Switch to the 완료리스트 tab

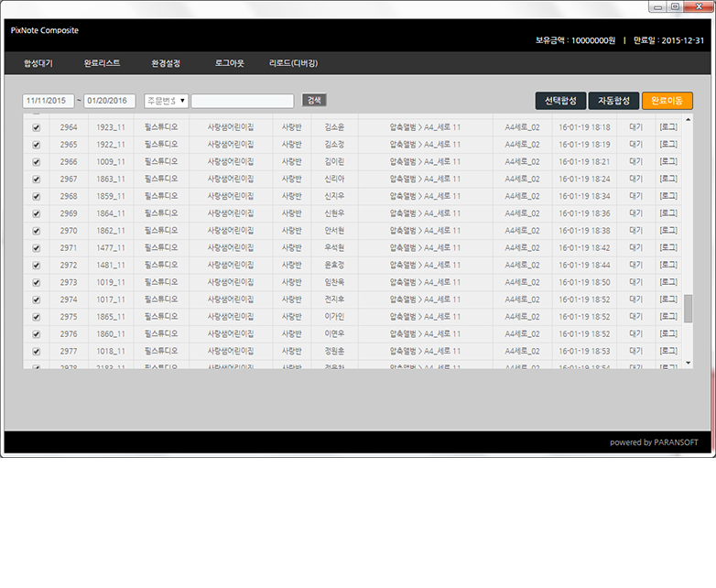[102, 64]
